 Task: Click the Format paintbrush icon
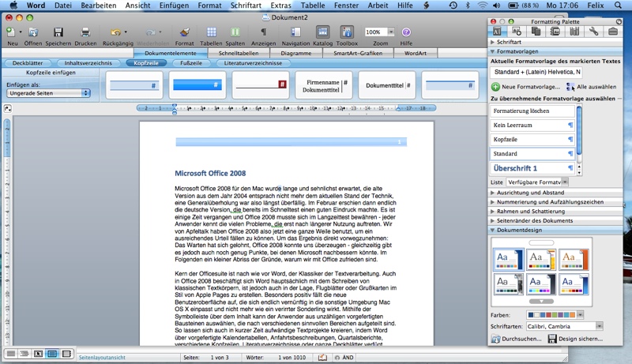pos(184,32)
